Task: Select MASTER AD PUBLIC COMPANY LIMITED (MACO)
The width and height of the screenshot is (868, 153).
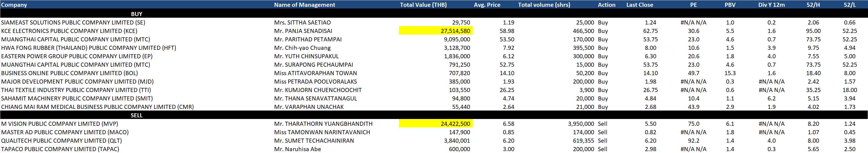Action: (65, 132)
